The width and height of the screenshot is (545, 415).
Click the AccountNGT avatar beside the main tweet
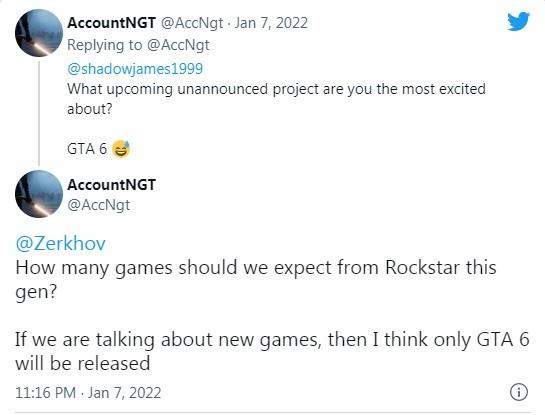pyautogui.click(x=39, y=194)
